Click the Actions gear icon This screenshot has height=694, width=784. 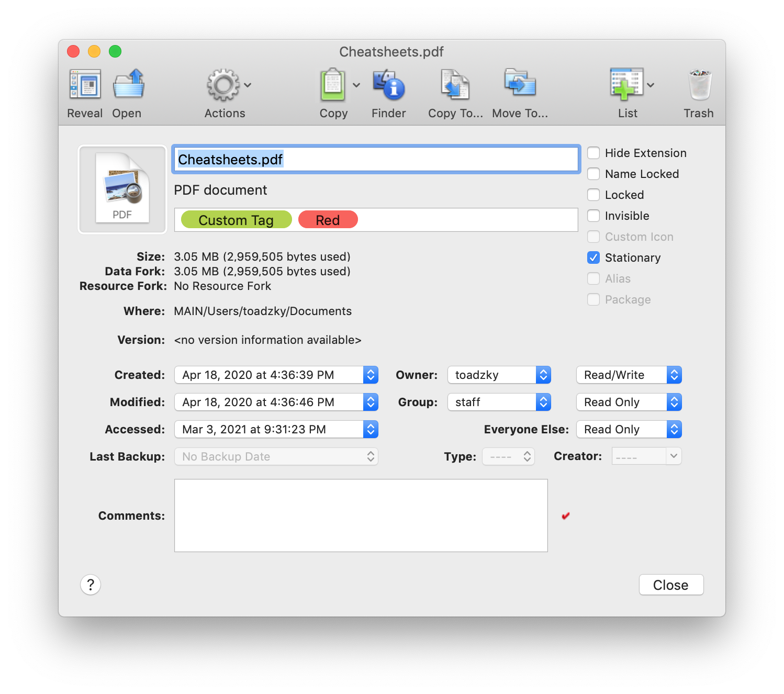[x=223, y=85]
